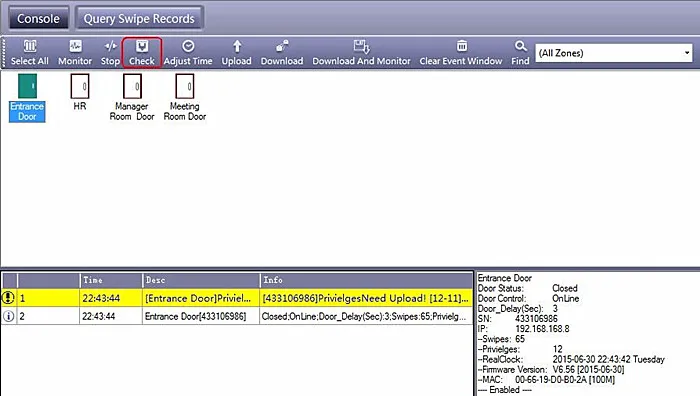Click Time cell of event row 1
The width and height of the screenshot is (700, 396).
[111, 298]
